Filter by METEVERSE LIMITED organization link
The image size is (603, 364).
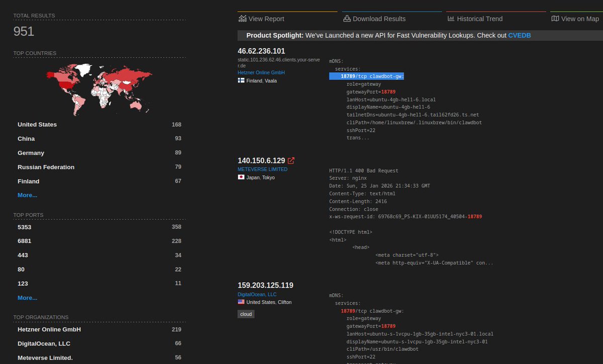point(262,169)
